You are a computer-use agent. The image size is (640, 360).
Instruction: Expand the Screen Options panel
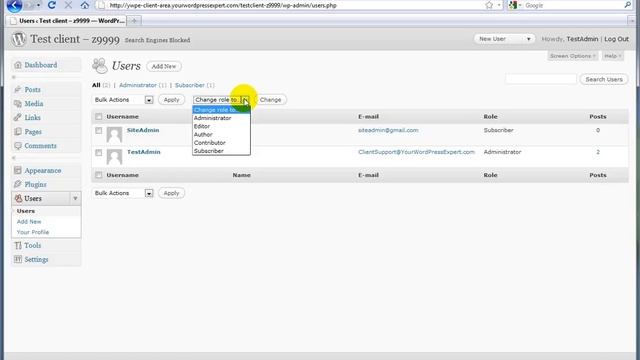point(573,56)
